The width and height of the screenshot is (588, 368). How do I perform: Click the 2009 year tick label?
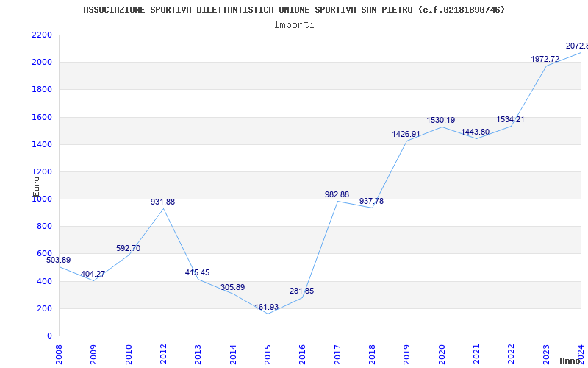pyautogui.click(x=94, y=355)
